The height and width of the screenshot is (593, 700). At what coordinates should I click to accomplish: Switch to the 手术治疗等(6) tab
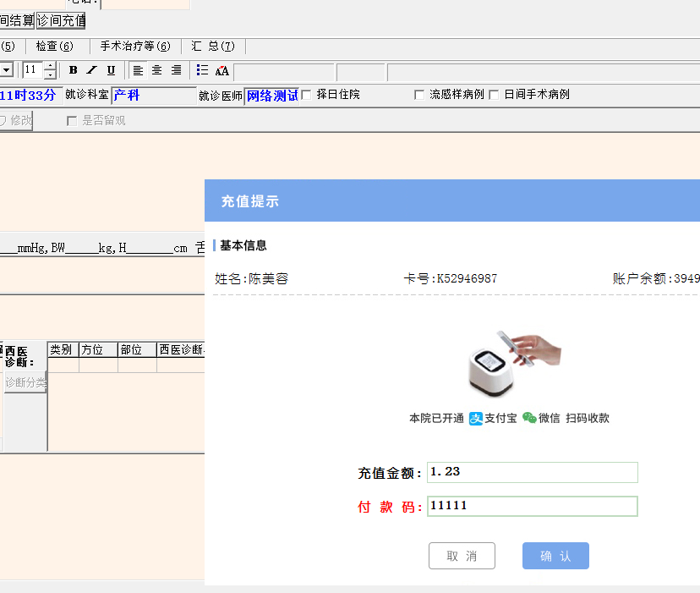pos(135,46)
